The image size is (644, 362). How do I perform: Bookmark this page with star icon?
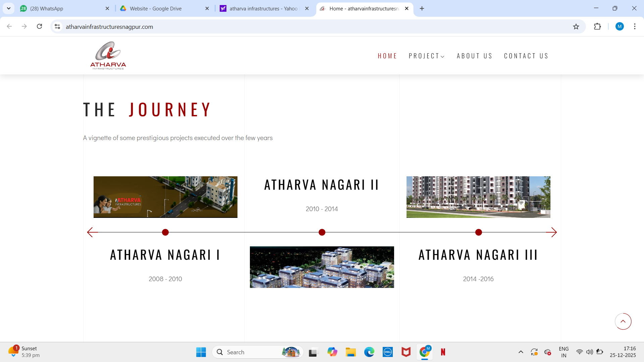(576, 26)
